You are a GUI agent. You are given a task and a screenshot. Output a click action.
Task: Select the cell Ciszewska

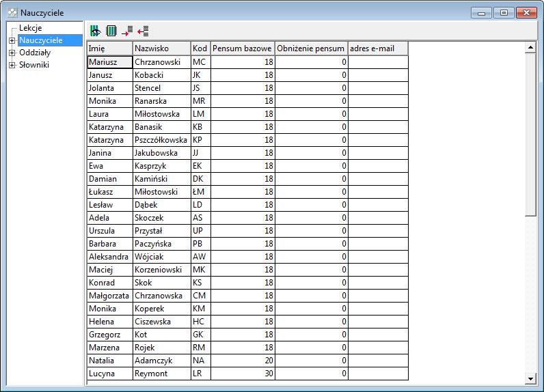click(162, 322)
